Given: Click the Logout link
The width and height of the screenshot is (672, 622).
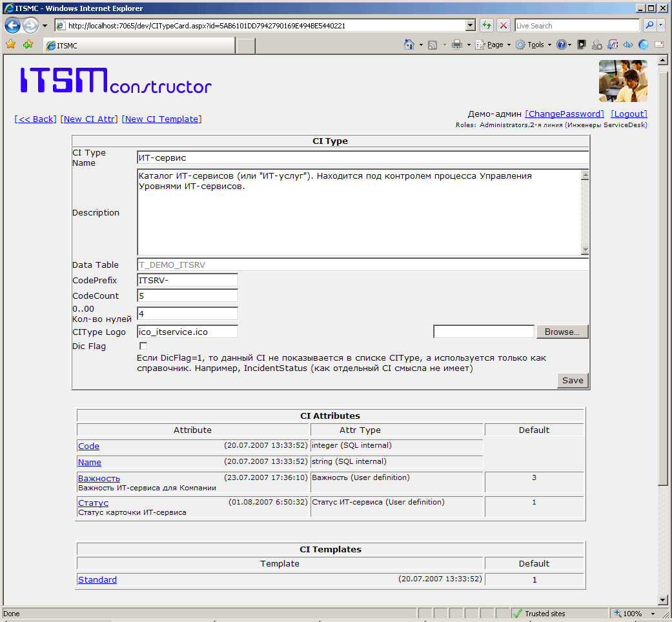Looking at the screenshot, I should (629, 114).
